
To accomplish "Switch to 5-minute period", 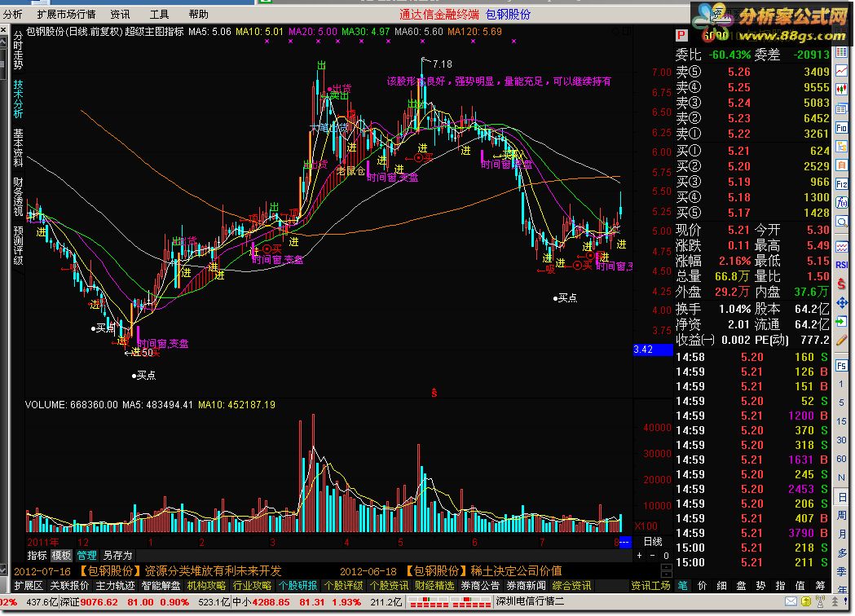I will (x=841, y=403).
